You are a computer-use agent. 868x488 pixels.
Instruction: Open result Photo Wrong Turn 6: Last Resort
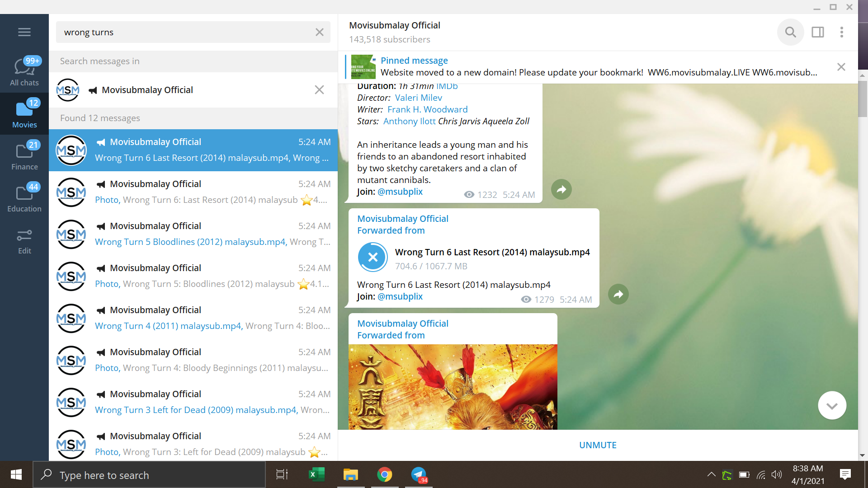click(x=193, y=192)
